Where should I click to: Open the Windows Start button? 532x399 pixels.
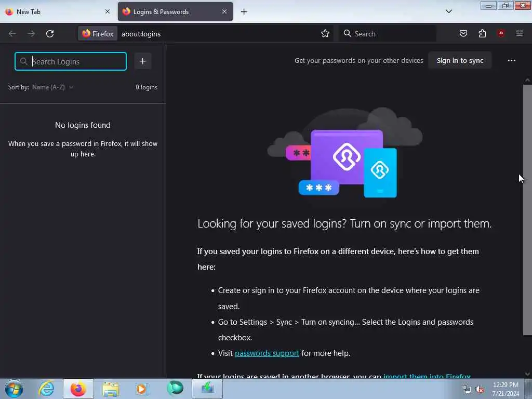(14, 389)
